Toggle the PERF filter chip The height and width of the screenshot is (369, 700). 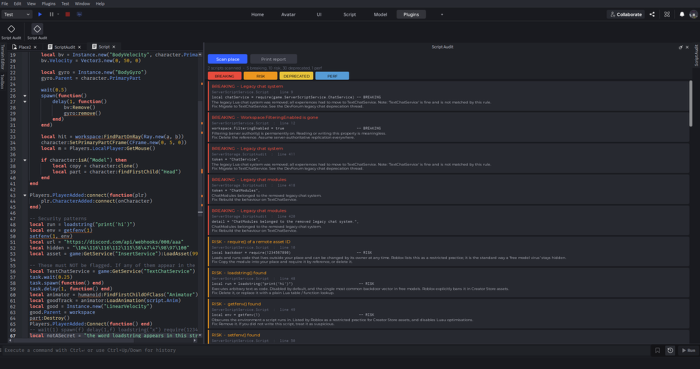332,76
